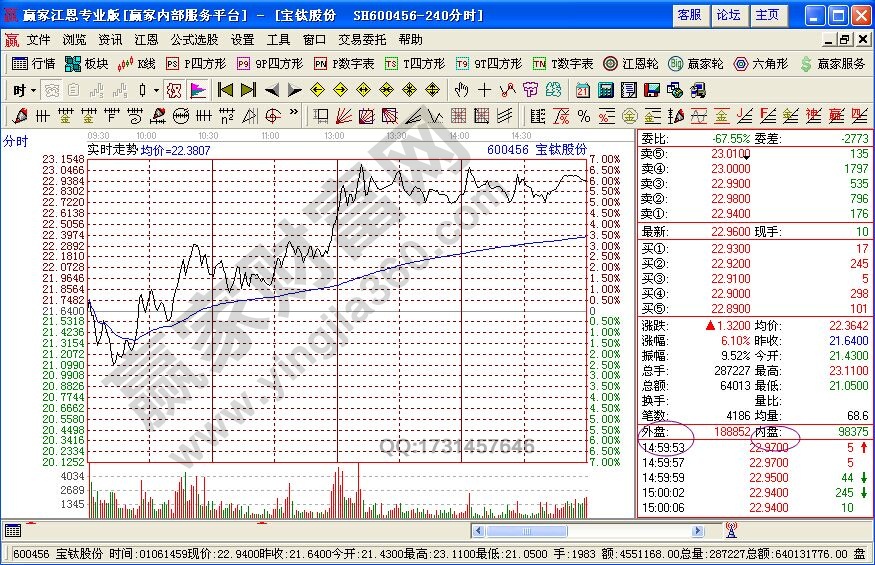Select the hand pan tool
875x565 pixels.
tap(461, 90)
